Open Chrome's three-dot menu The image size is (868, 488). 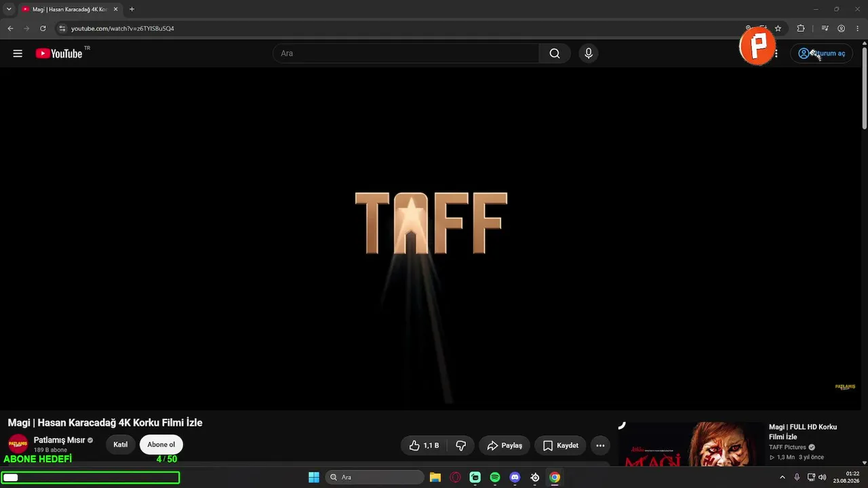858,28
